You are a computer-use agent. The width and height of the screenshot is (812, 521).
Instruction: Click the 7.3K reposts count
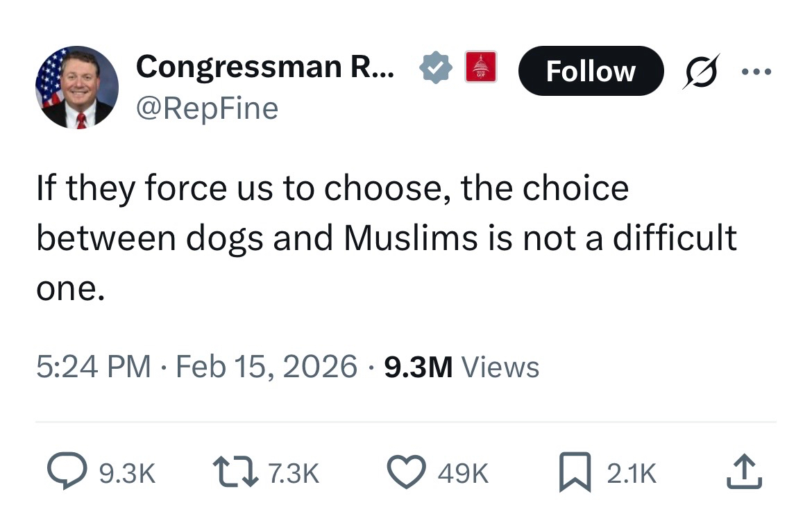pos(293,474)
